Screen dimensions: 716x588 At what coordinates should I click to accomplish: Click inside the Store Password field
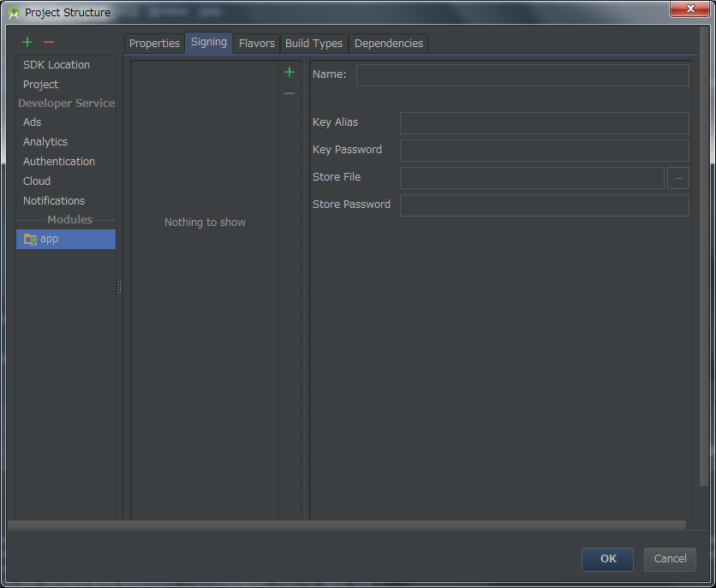click(x=544, y=205)
